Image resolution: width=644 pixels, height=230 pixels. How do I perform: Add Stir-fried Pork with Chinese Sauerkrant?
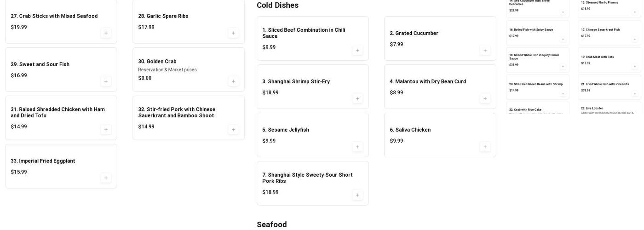(233, 130)
